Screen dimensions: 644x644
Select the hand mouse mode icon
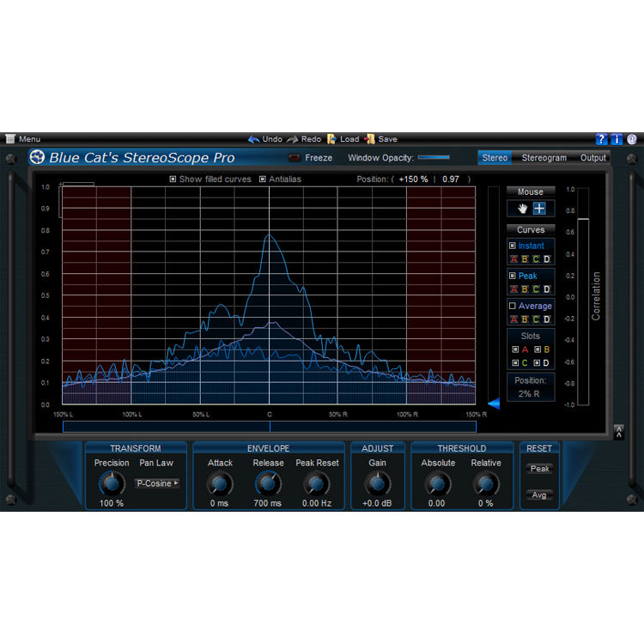[x=522, y=209]
